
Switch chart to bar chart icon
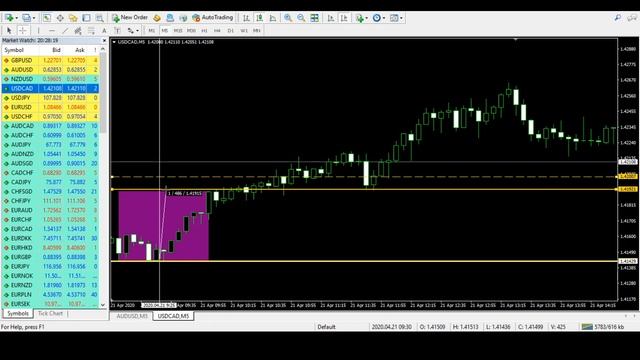(246, 18)
